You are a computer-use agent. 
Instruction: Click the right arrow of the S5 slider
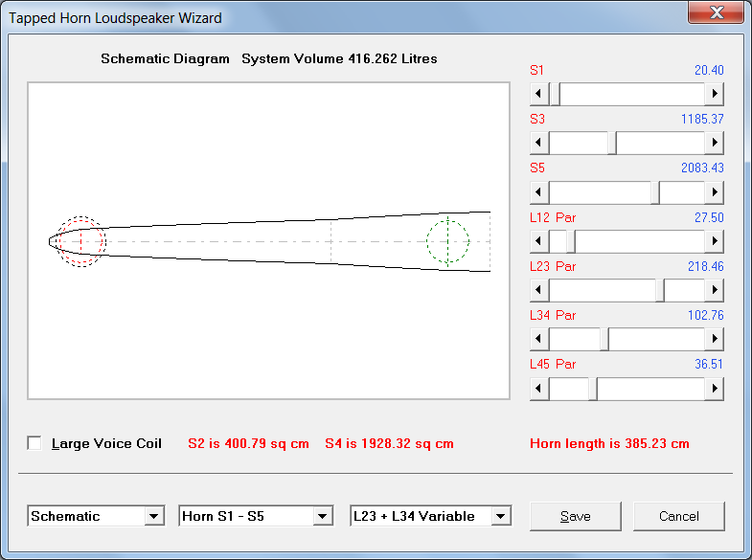(x=714, y=192)
